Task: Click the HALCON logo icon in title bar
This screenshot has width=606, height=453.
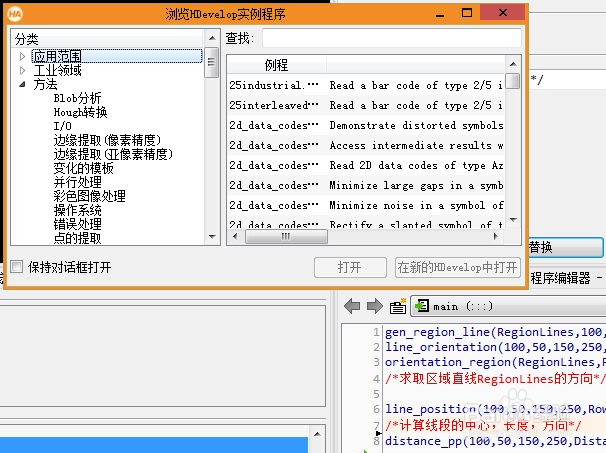Action: coord(15,14)
